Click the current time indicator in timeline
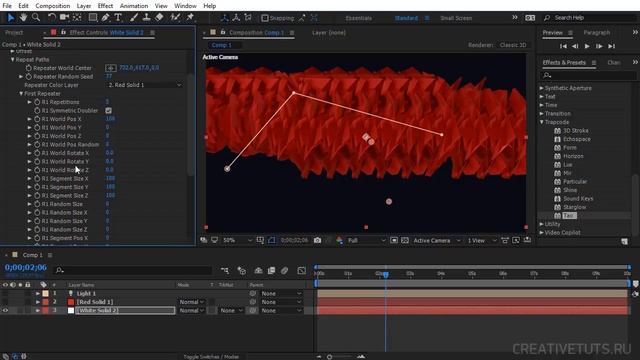 tap(386, 274)
